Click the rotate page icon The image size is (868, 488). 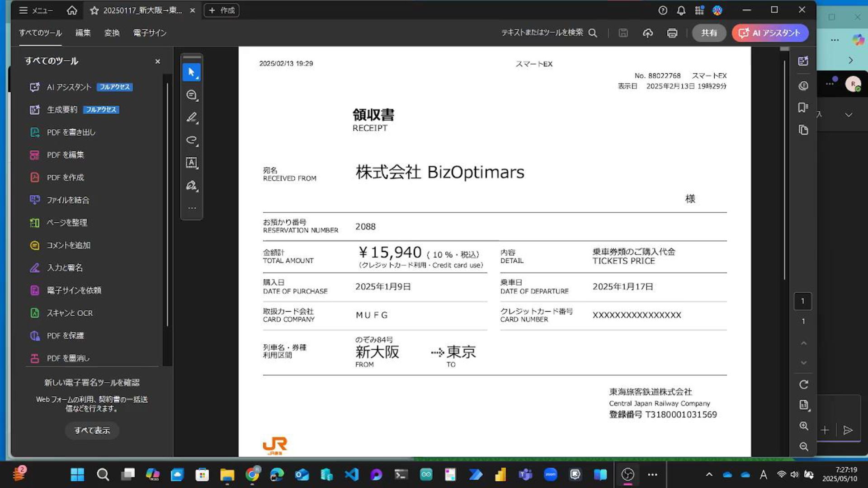[x=803, y=385]
